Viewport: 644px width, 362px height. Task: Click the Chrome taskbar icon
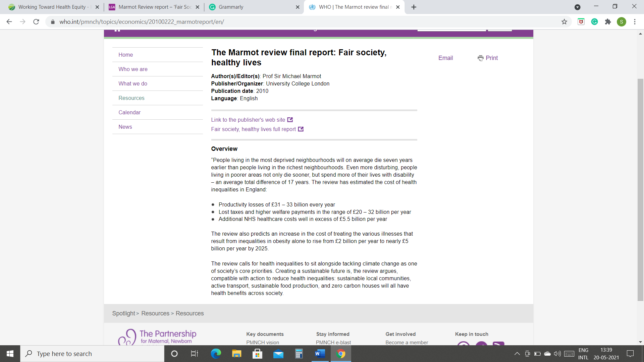(x=341, y=354)
